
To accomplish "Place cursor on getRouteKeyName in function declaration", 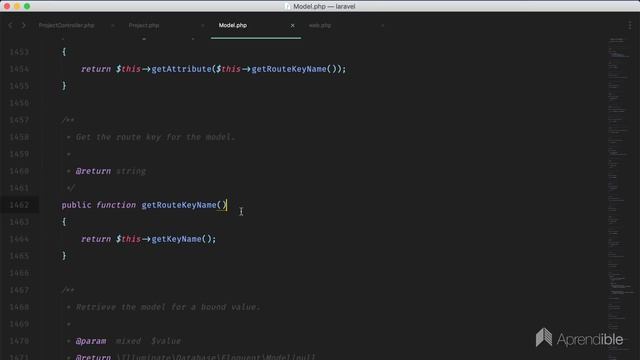I will coord(179,205).
